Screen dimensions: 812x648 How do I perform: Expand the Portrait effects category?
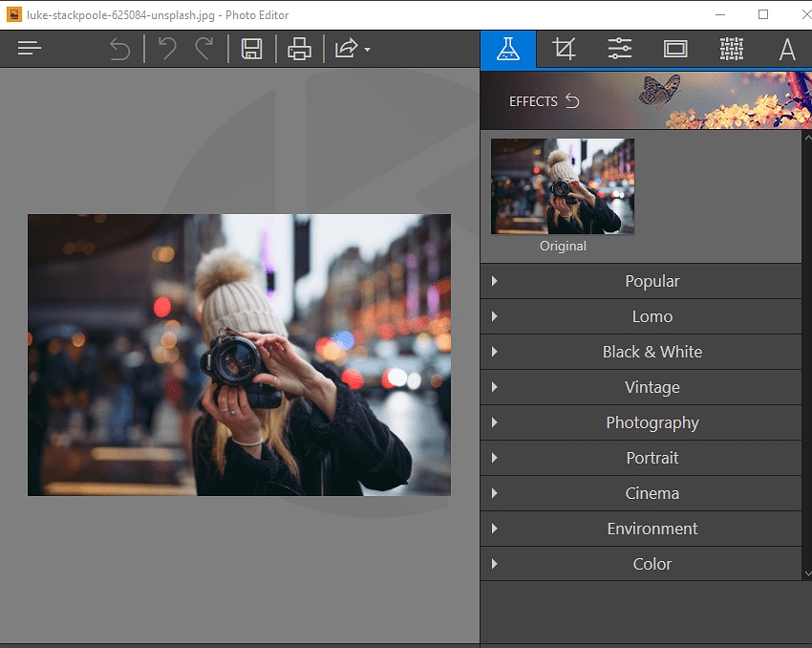(641, 458)
